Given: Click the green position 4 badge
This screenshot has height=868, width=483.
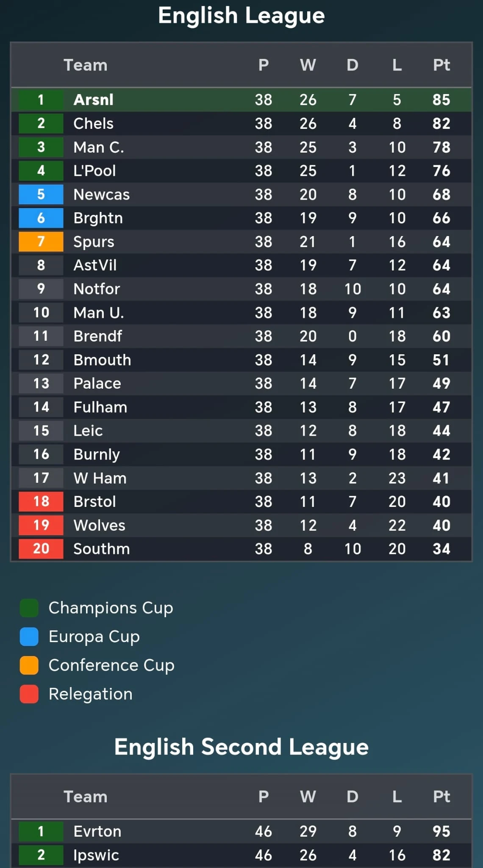Looking at the screenshot, I should 41,171.
